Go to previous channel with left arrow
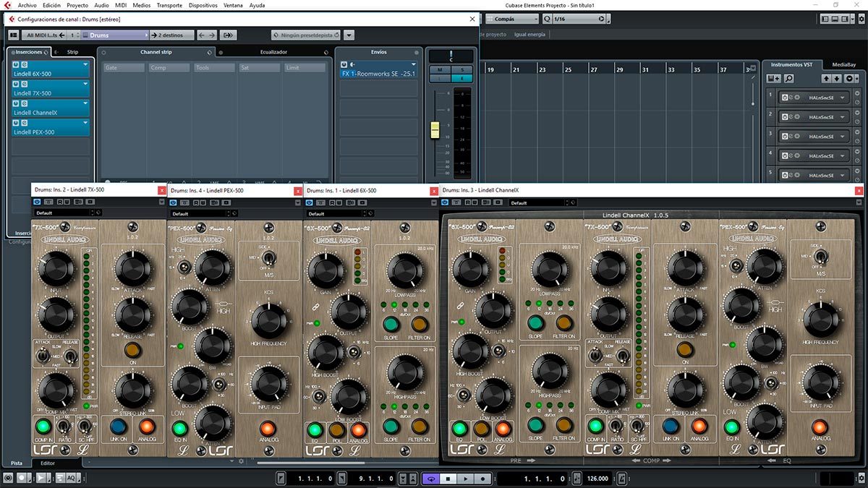868x488 pixels. pos(203,35)
